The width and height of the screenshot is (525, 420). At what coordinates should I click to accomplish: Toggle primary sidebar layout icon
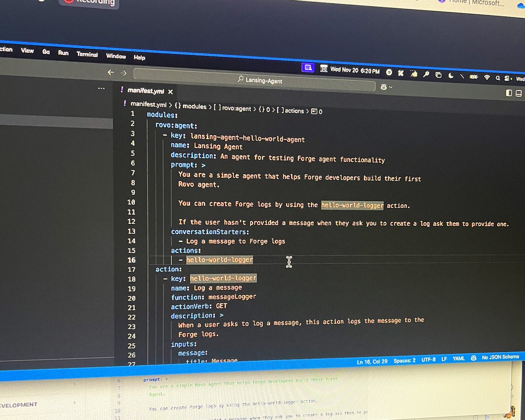click(x=509, y=93)
